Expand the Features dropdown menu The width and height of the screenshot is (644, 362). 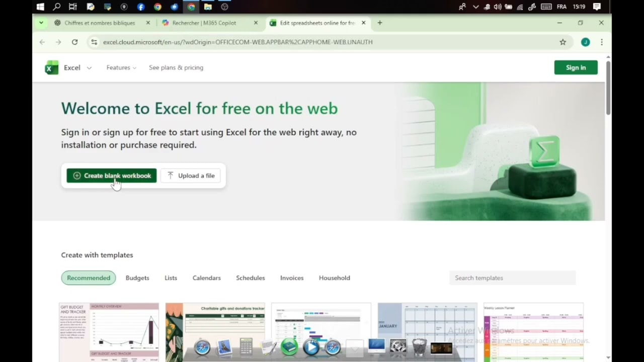(121, 67)
